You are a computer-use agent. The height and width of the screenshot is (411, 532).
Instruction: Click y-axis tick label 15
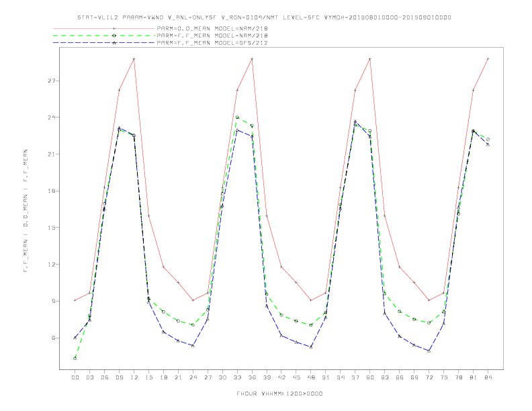coord(52,228)
